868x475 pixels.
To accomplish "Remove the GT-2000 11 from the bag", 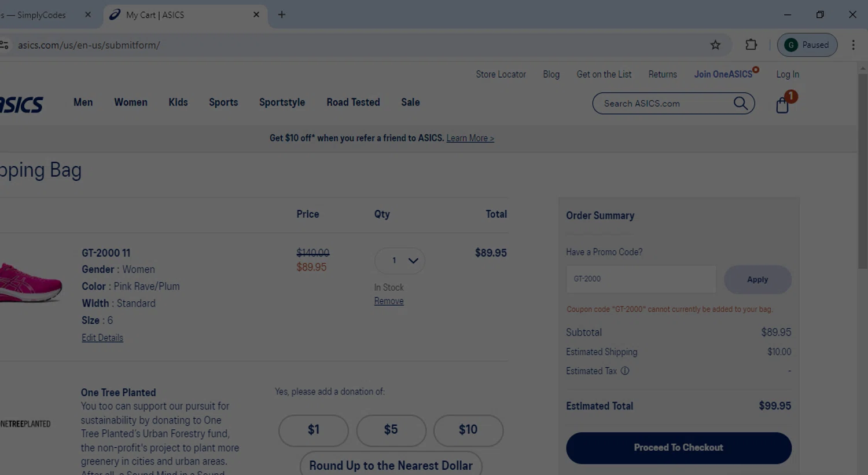I will 389,301.
